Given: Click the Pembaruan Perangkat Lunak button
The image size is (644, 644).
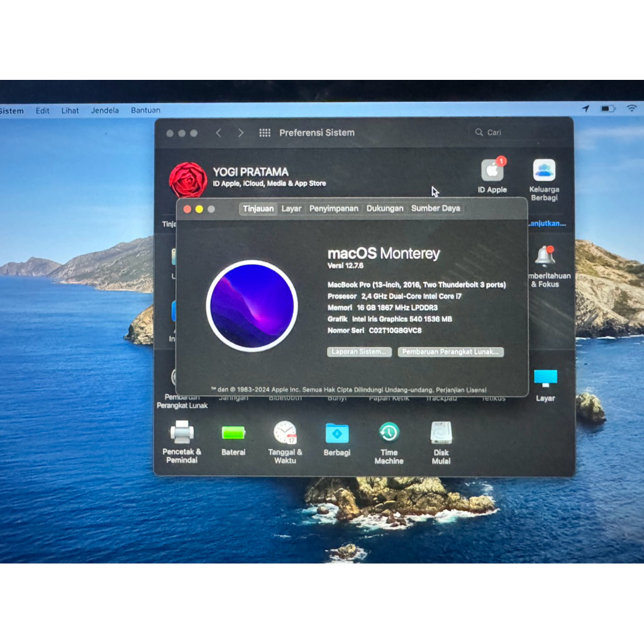Looking at the screenshot, I should pos(450,352).
